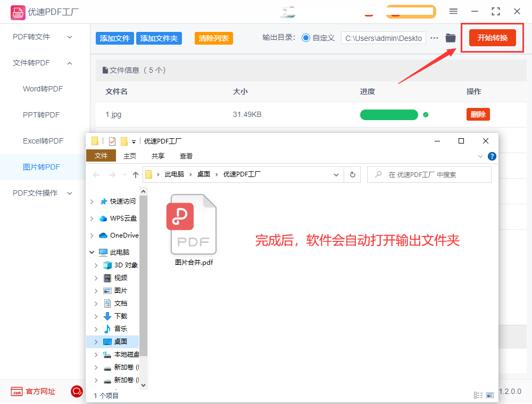532x404 pixels.
Task: Switch Explorer to large icons view
Action: coord(490,395)
